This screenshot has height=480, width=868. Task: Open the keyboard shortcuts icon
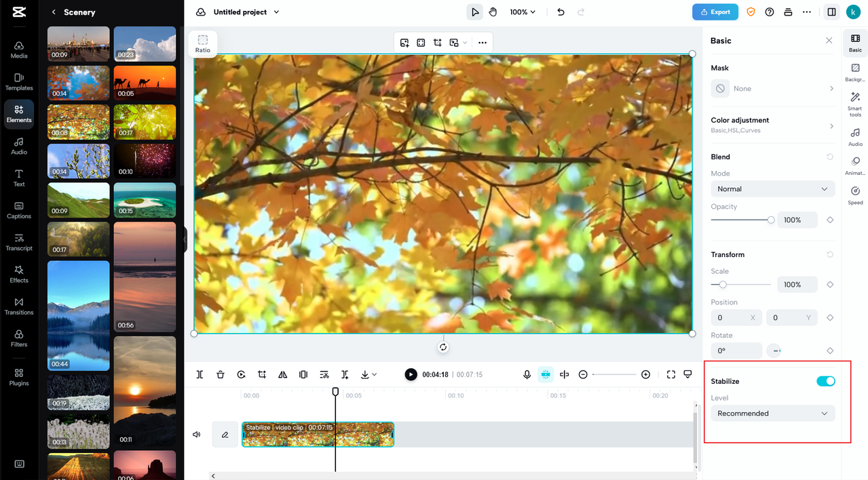pyautogui.click(x=19, y=464)
